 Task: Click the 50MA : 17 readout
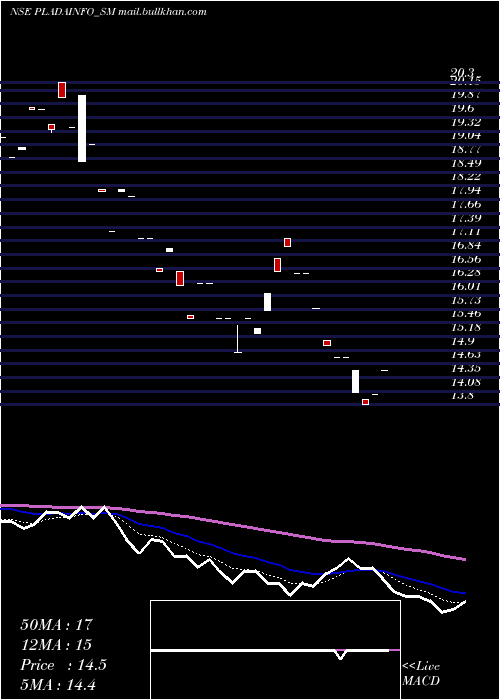click(x=56, y=625)
